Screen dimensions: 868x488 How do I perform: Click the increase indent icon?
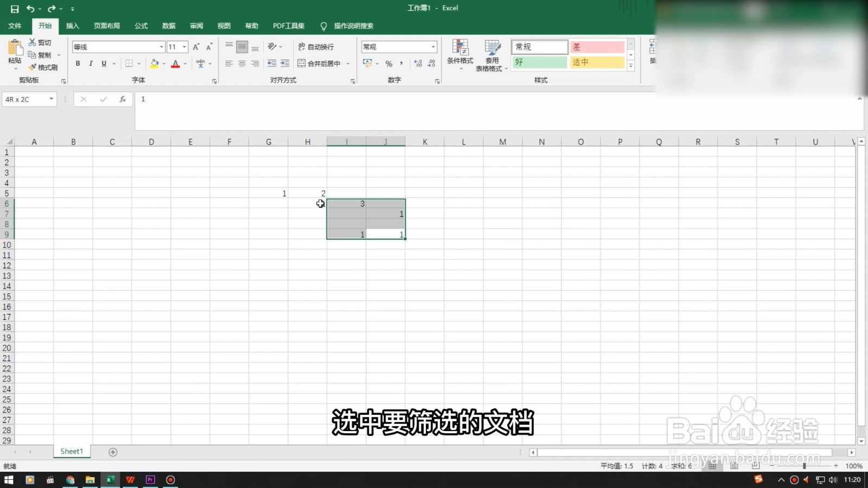click(x=285, y=63)
